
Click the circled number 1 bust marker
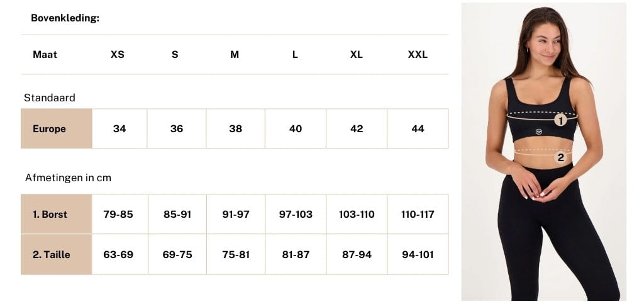point(560,120)
